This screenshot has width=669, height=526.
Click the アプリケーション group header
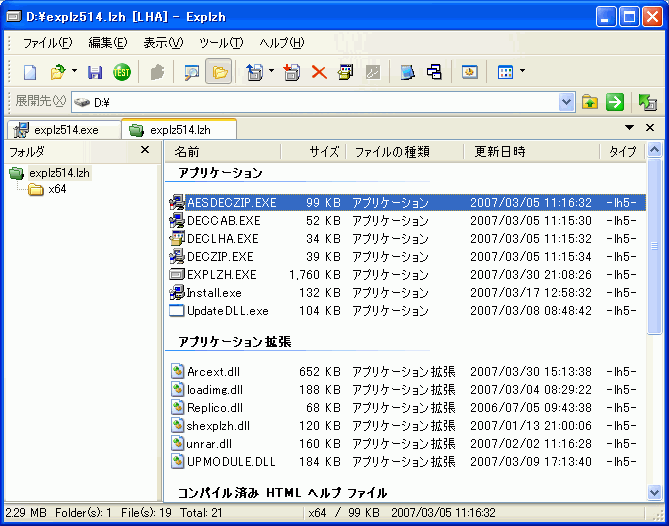click(x=220, y=173)
